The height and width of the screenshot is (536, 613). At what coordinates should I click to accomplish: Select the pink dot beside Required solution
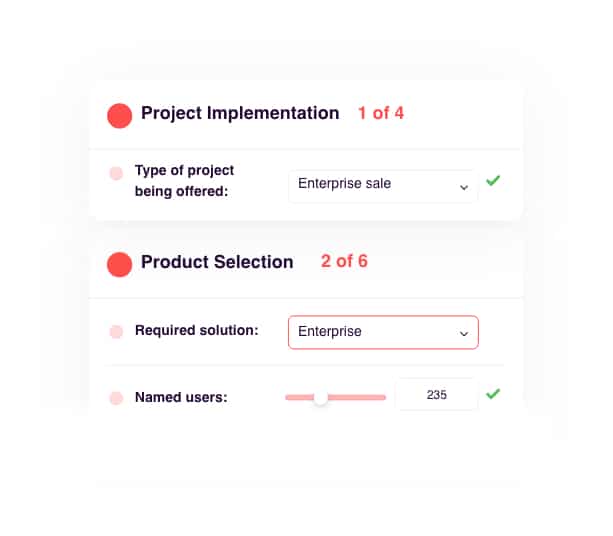pyautogui.click(x=116, y=332)
